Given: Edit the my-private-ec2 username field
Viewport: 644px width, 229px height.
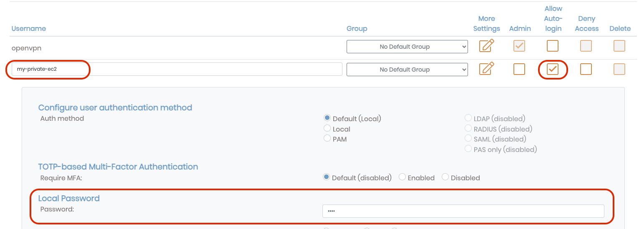Looking at the screenshot, I should pos(177,69).
